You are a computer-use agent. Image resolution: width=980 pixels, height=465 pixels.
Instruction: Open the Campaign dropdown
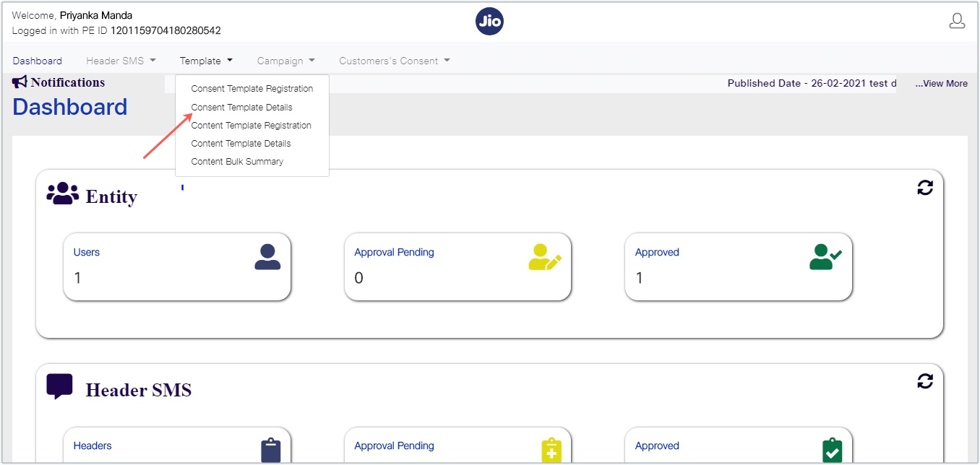(x=286, y=61)
